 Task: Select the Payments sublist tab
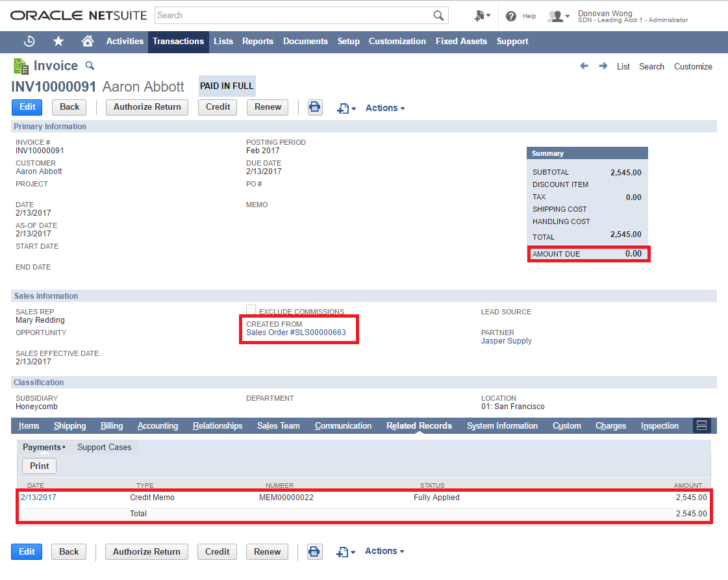[x=44, y=448]
